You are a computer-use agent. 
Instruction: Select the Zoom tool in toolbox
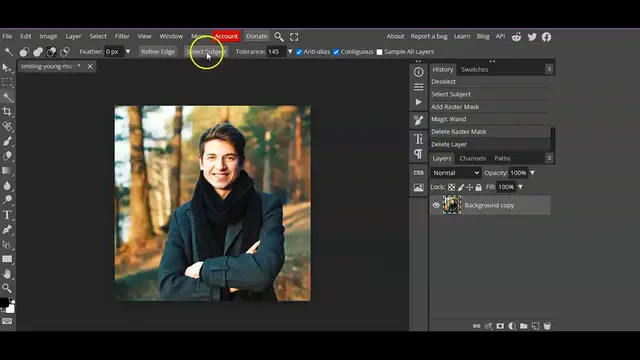pyautogui.click(x=7, y=288)
